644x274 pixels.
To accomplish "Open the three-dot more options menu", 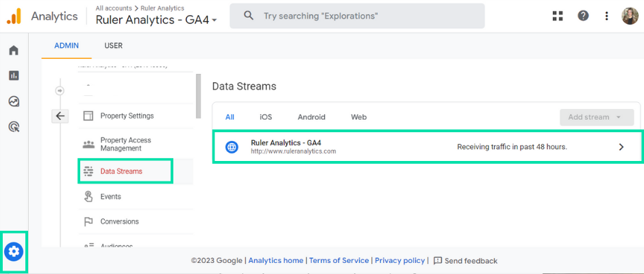I will 606,16.
